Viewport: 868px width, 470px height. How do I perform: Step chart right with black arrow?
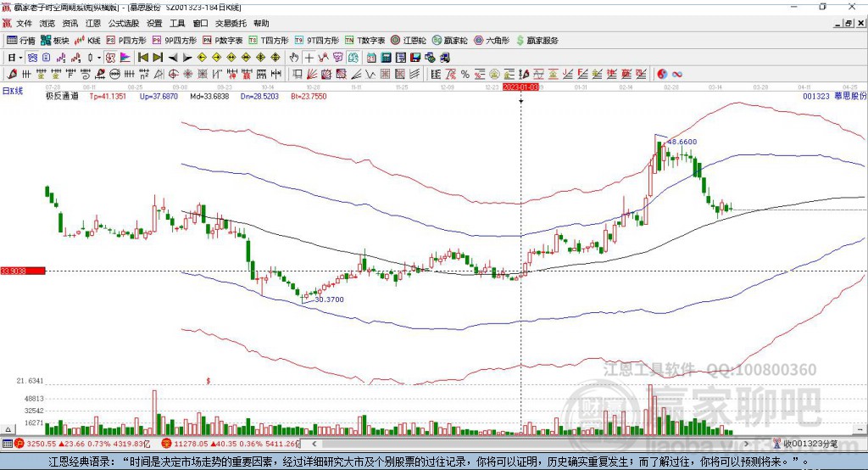[187, 58]
